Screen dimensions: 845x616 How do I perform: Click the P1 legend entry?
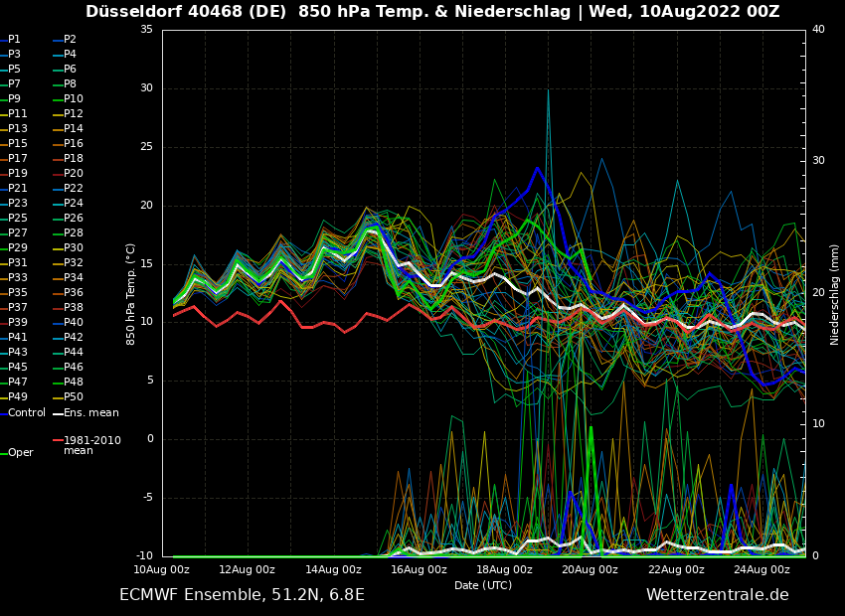click(14, 40)
